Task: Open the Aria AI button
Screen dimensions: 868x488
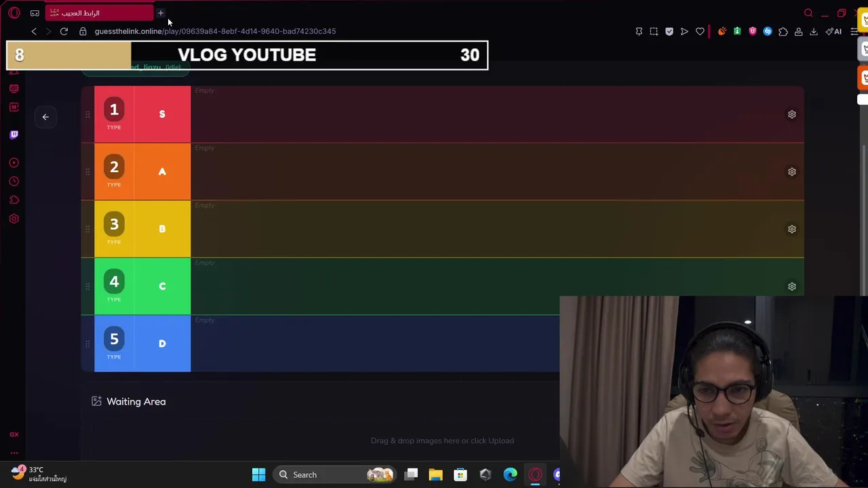Action: (x=833, y=31)
